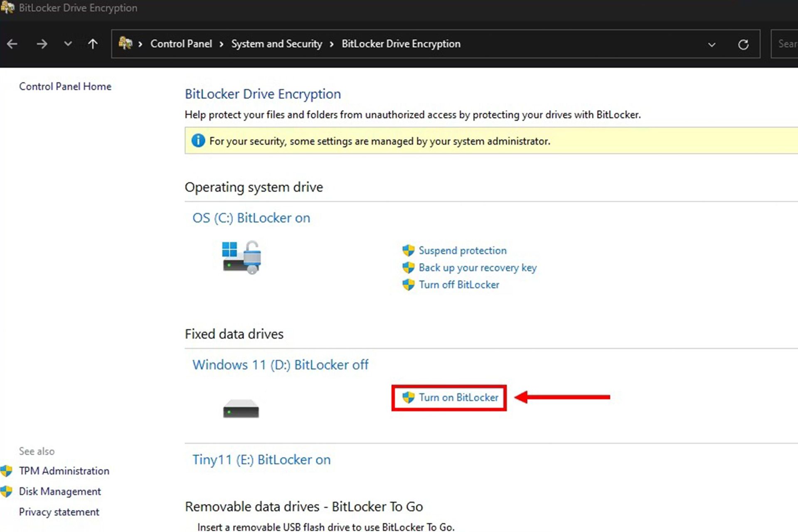This screenshot has height=532, width=798.
Task: Open address bar history dropdown
Action: click(712, 44)
